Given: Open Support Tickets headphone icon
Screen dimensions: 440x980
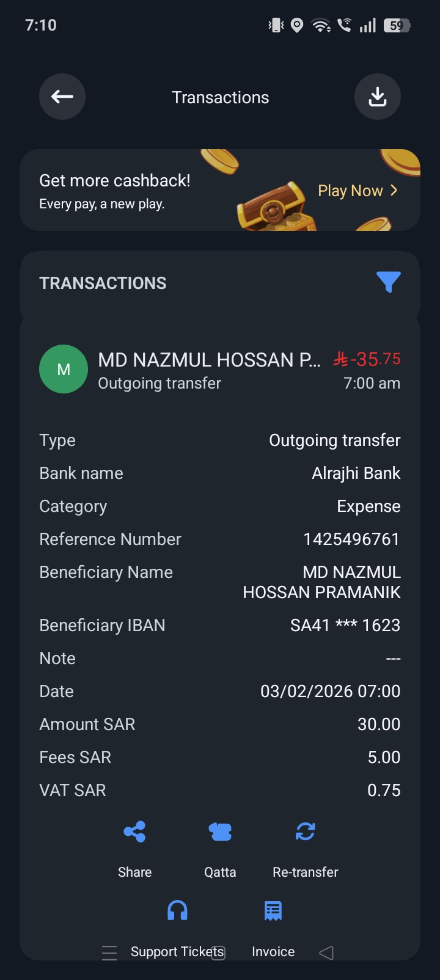Looking at the screenshot, I should (x=177, y=911).
